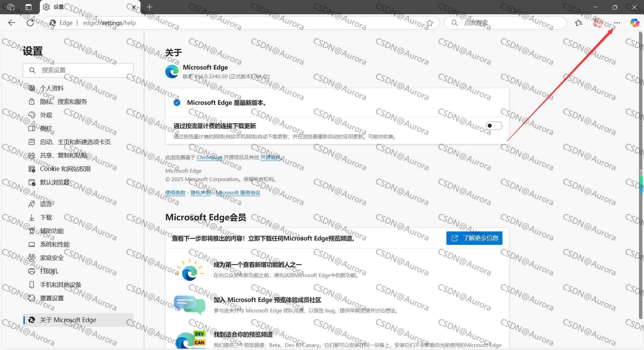The width and height of the screenshot is (644, 350).
Task: Select 关于 Microsoft Edge in sidebar
Action: click(78, 320)
